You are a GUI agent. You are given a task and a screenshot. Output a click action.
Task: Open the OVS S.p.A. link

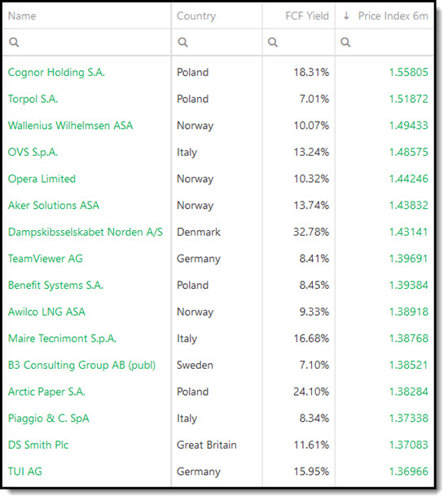pos(33,152)
